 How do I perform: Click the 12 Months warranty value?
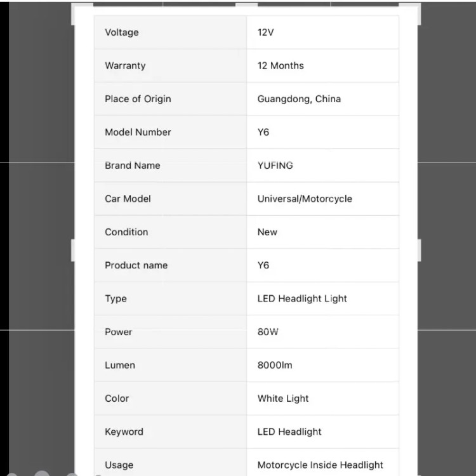pos(281,65)
